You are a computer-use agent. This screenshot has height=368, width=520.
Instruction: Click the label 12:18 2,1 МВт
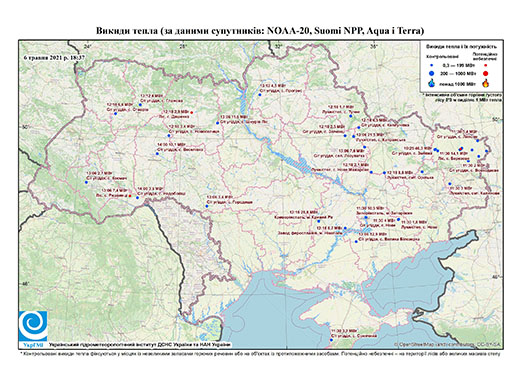[x=356, y=165]
